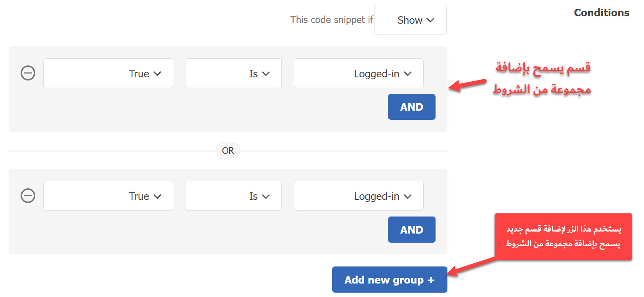Viewport: 644px width, 297px height.
Task: Click the red Arabic callout box
Action: 563,237
